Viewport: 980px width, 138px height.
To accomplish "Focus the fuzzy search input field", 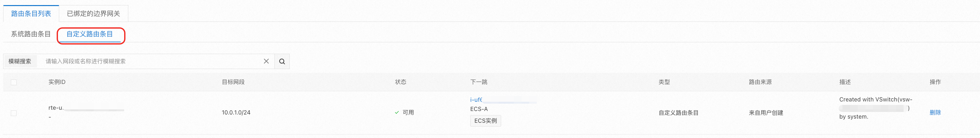I will point(152,61).
